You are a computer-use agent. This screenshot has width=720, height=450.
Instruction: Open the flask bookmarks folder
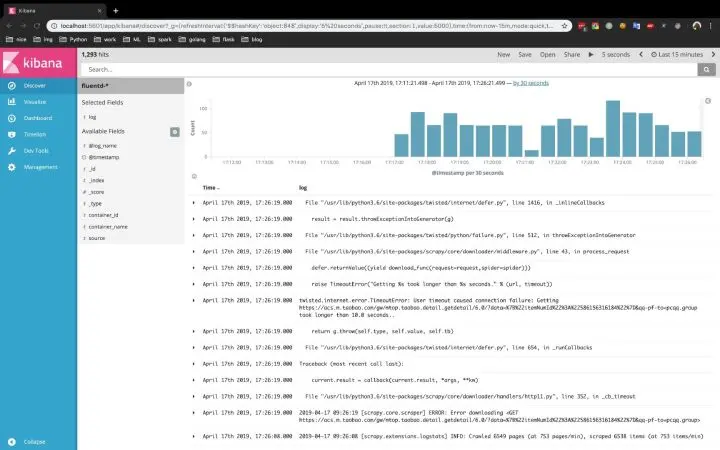[x=224, y=39]
